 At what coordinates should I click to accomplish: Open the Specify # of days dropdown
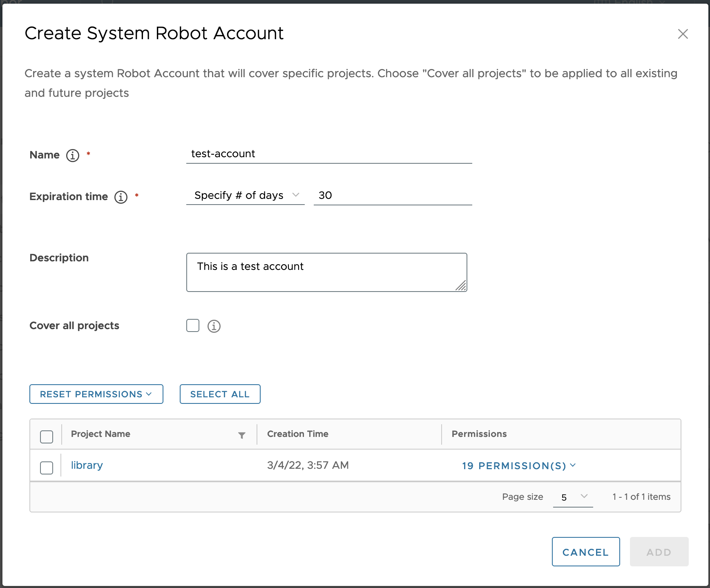click(245, 195)
